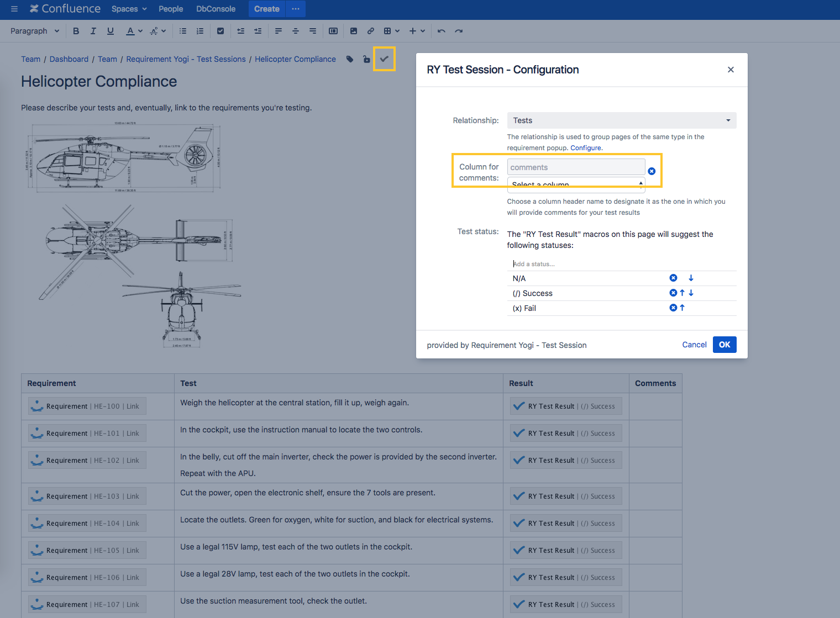Image resolution: width=840 pixels, height=618 pixels.
Task: Open the Configure link under Relationship
Action: 585,147
